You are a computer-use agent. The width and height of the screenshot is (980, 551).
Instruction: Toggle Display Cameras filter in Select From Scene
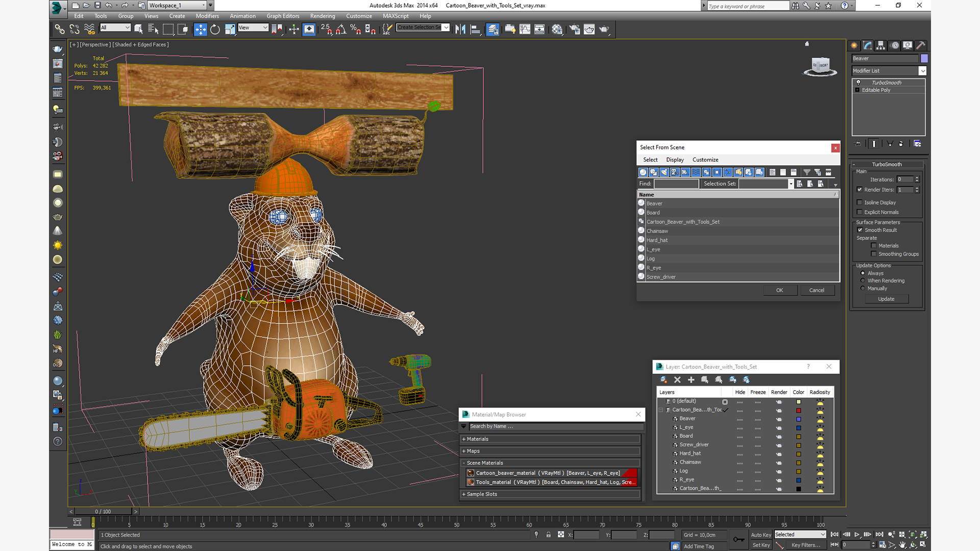(675, 172)
